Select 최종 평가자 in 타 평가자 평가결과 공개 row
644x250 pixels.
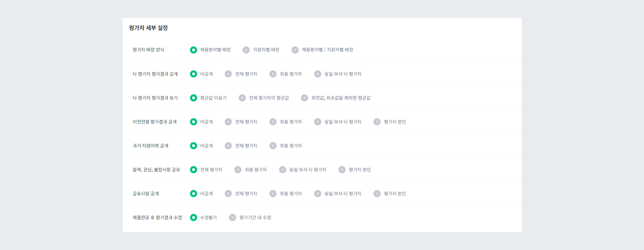coord(273,74)
